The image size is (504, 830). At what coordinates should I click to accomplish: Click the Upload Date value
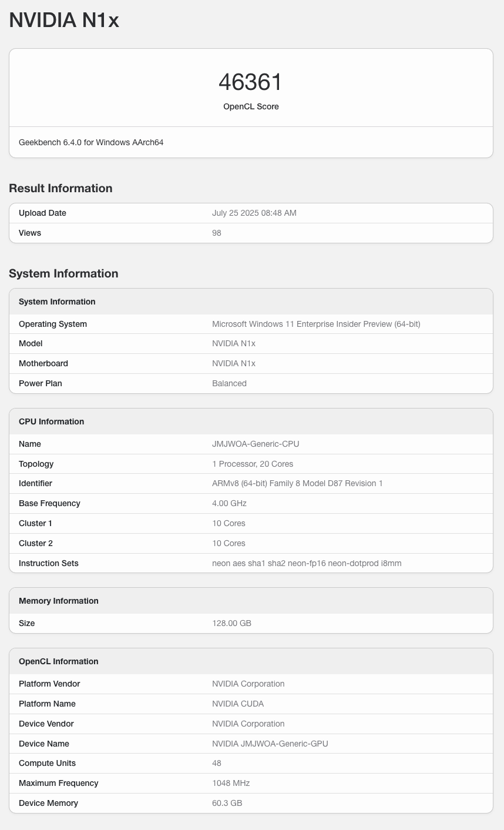[x=254, y=213]
